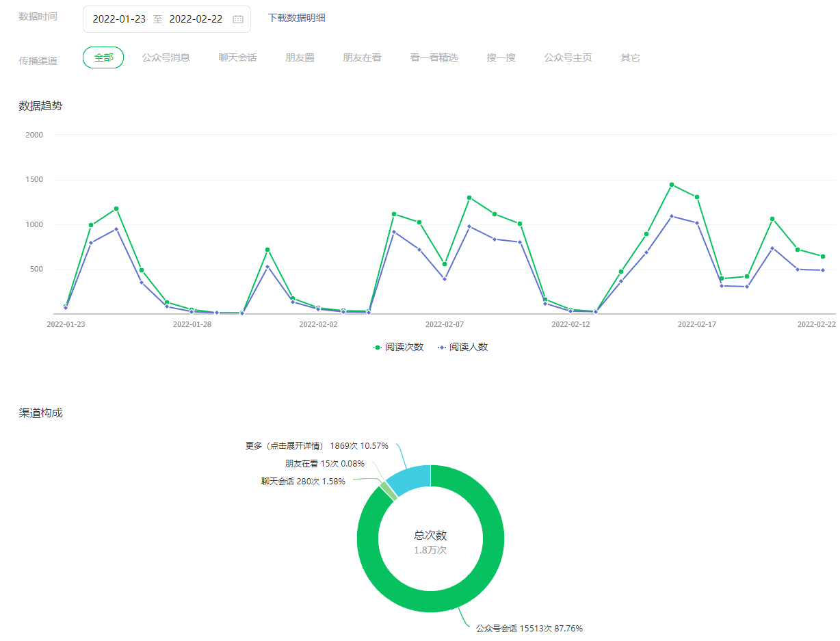The image size is (840, 641).
Task: Open start date 2022-01-23 field
Action: pyautogui.click(x=119, y=19)
